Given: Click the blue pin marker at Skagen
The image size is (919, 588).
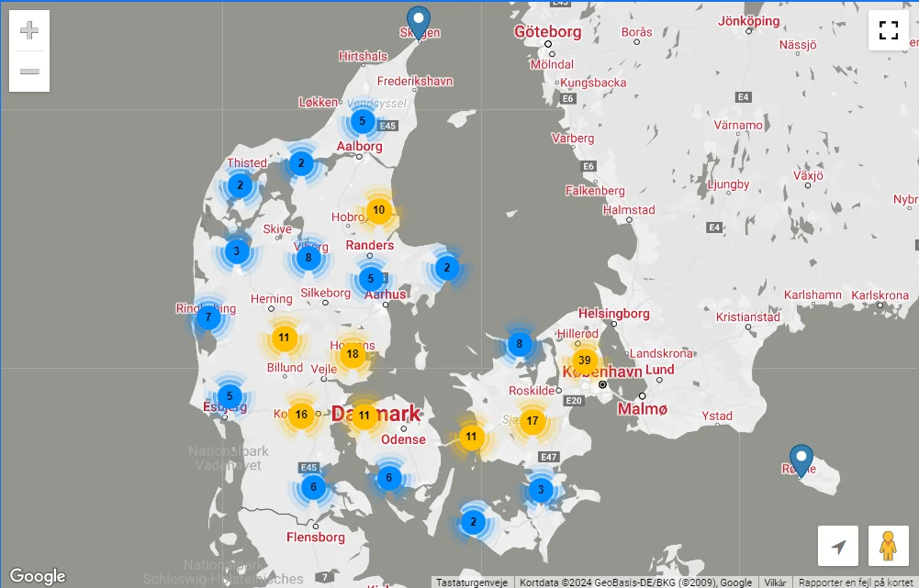Looking at the screenshot, I should tap(419, 22).
